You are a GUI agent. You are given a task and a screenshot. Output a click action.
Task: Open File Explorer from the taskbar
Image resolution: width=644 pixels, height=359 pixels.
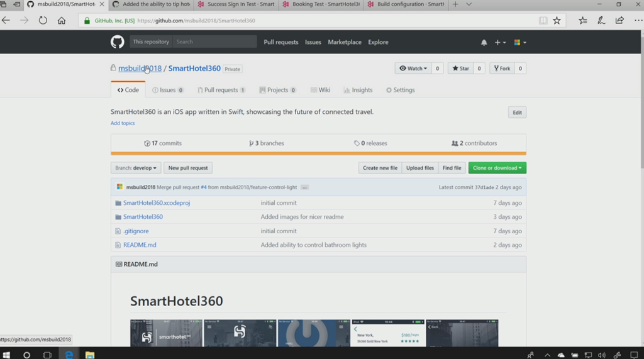point(89,355)
